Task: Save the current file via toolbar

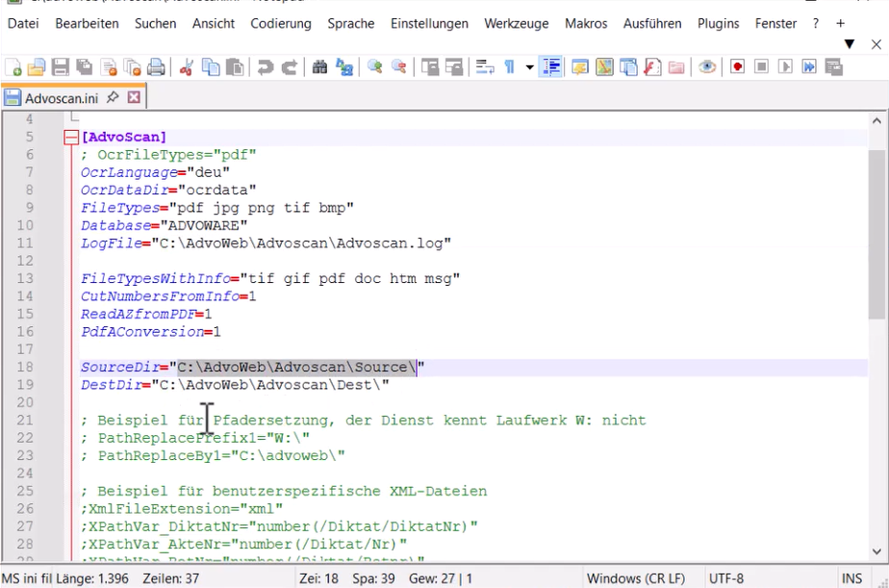Action: [x=60, y=67]
